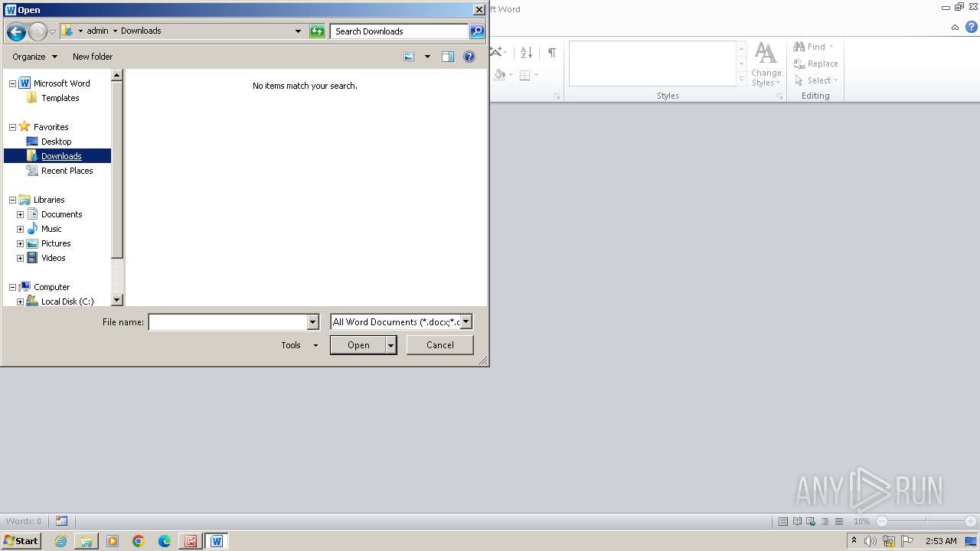Open the Paragraph dialog launcher in Word's ribbon
Screen dimensions: 980x551
point(557,96)
